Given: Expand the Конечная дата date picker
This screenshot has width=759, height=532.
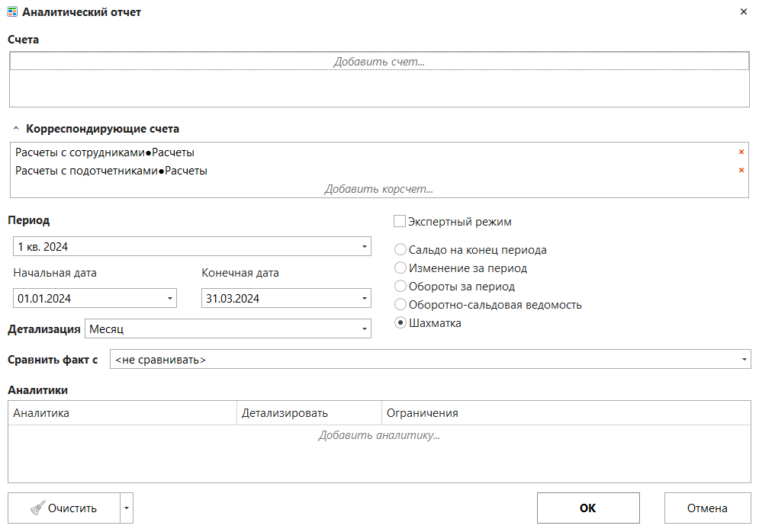Looking at the screenshot, I should [364, 299].
